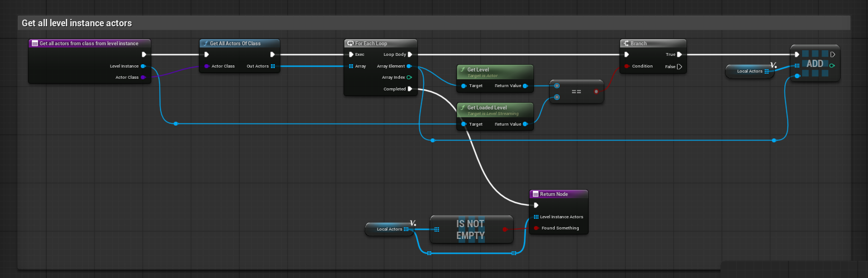Click the Target pin on Get Loaded Level node
Screen dimensions: 868x278
click(464, 124)
